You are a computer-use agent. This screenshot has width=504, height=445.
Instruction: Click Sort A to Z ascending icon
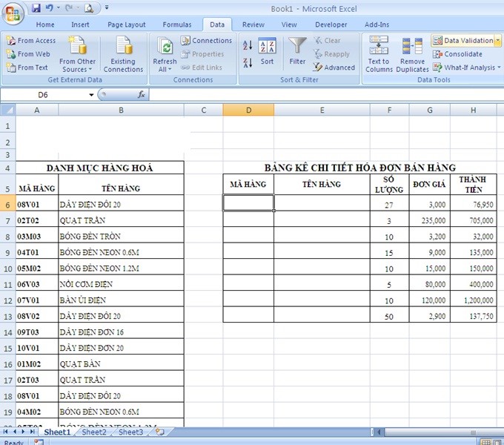coord(248,45)
